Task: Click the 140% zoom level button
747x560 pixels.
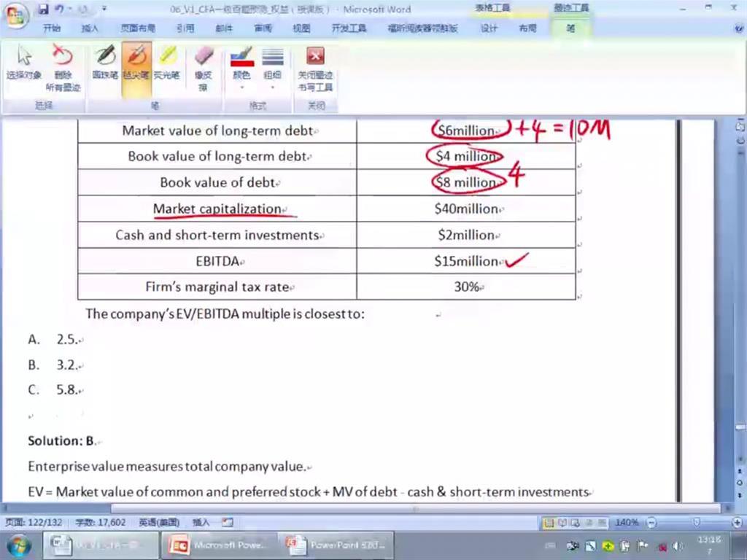Action: (626, 523)
